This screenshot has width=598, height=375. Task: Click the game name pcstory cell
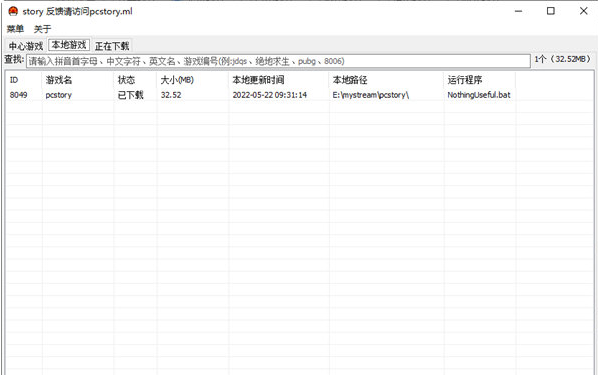tap(58, 95)
